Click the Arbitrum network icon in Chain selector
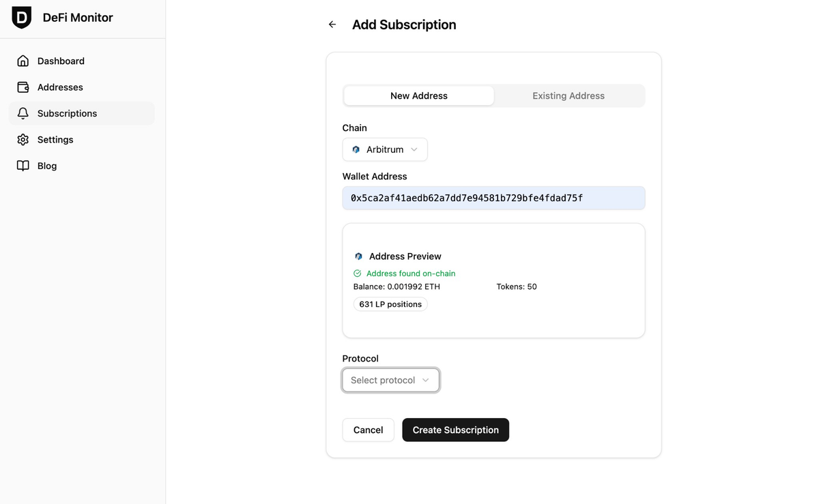 tap(356, 149)
